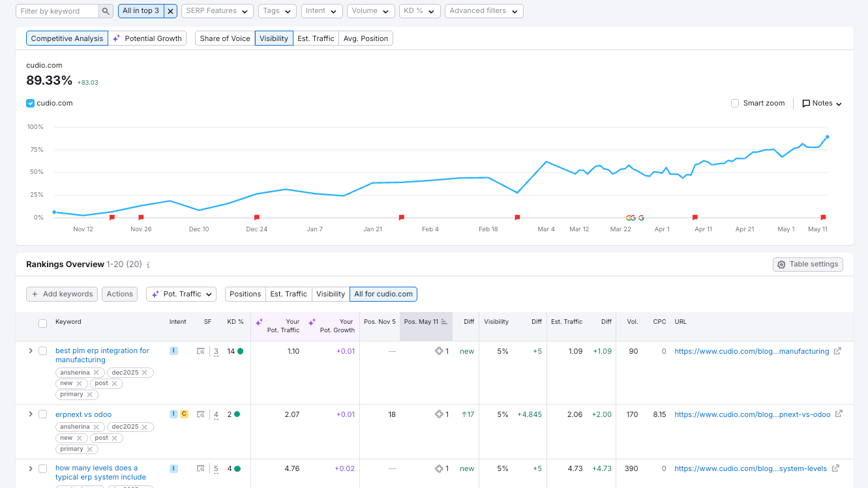The image size is (868, 488).
Task: Select the Share of Voice chart tab
Action: 225,38
